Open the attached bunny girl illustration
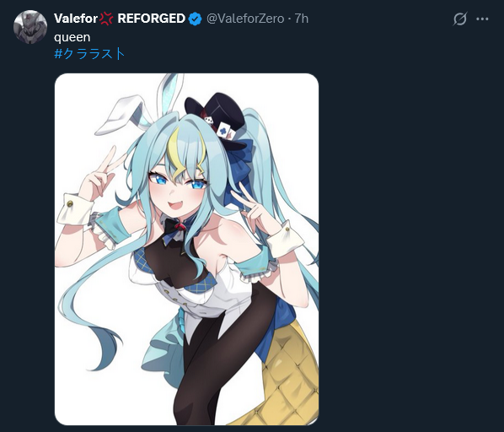Screen dimensions: 504x432 point(187,249)
